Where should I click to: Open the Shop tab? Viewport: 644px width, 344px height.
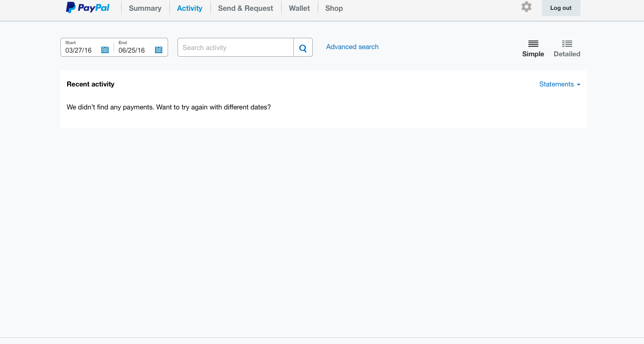(x=334, y=8)
